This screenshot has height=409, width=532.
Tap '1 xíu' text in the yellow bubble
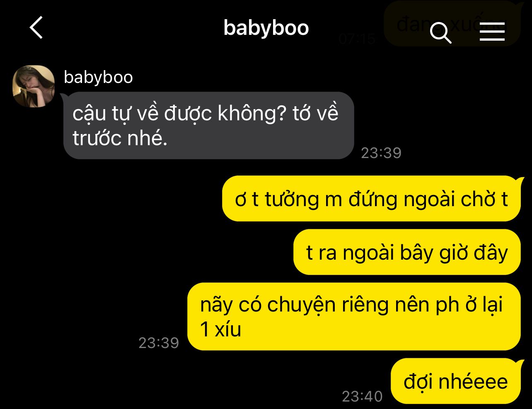[220, 330]
